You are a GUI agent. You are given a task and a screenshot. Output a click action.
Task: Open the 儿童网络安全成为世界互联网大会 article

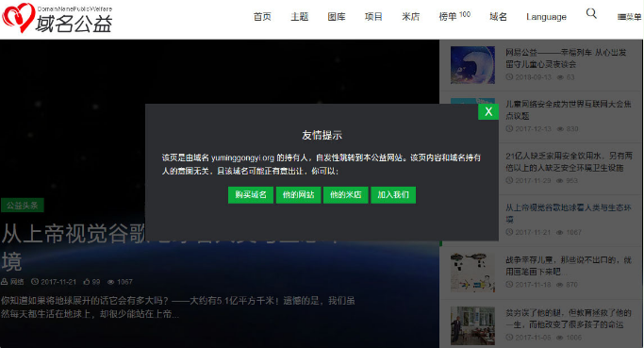click(x=568, y=110)
